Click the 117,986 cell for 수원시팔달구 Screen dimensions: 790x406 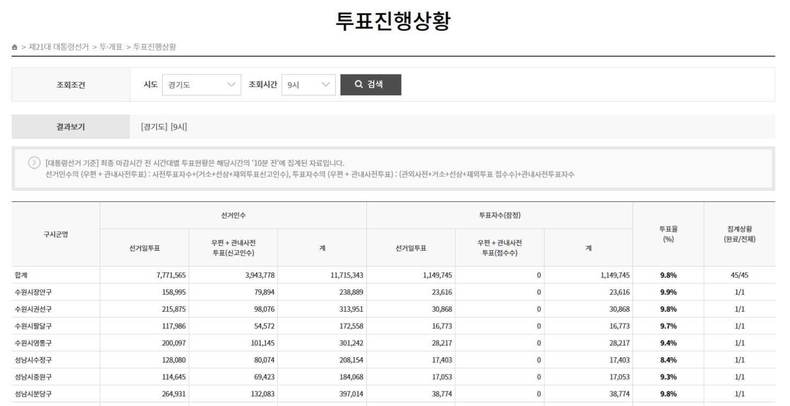click(174, 326)
